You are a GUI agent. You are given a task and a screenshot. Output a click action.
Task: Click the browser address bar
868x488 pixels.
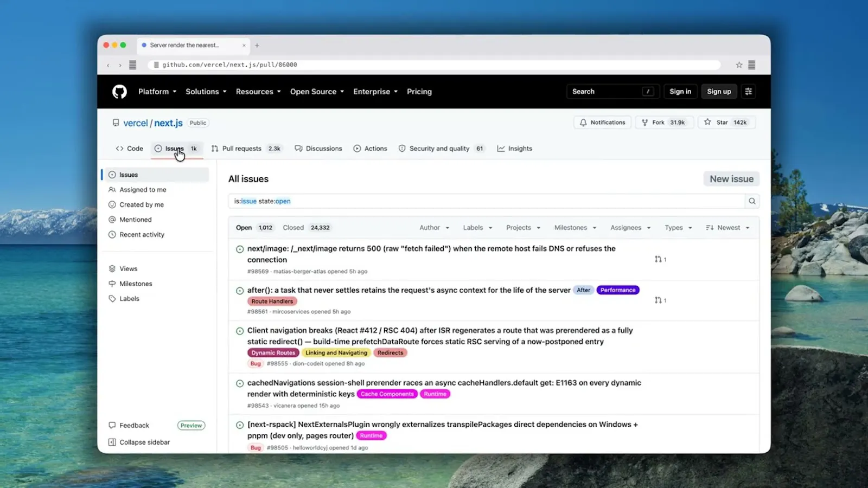tap(434, 65)
